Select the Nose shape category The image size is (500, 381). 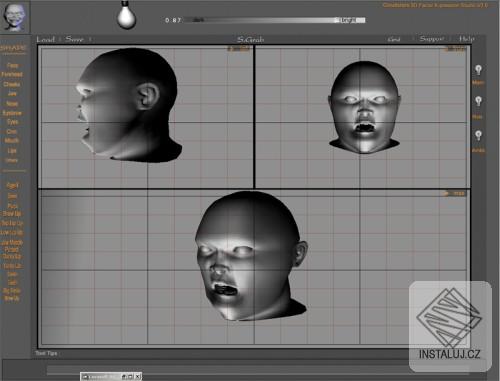pyautogui.click(x=12, y=104)
